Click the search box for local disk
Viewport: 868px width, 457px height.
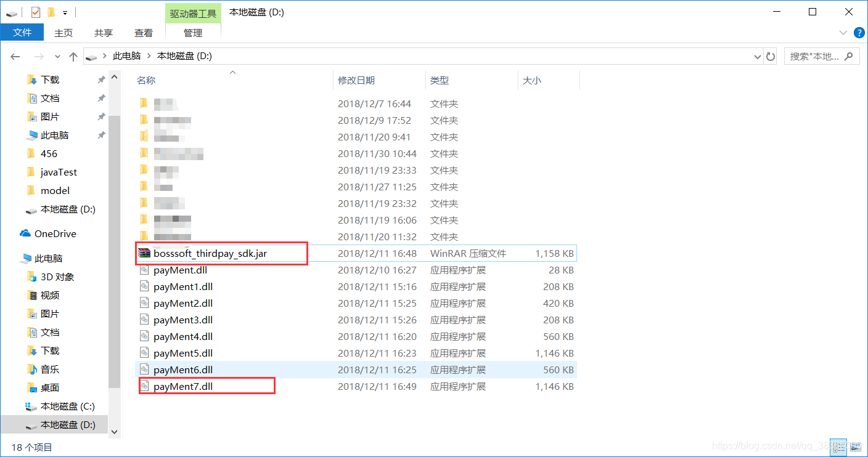click(x=822, y=57)
